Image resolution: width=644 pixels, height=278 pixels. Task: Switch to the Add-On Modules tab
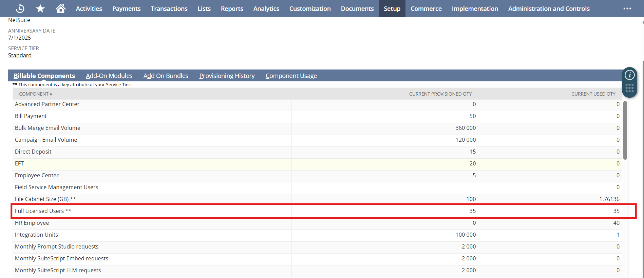(x=109, y=76)
